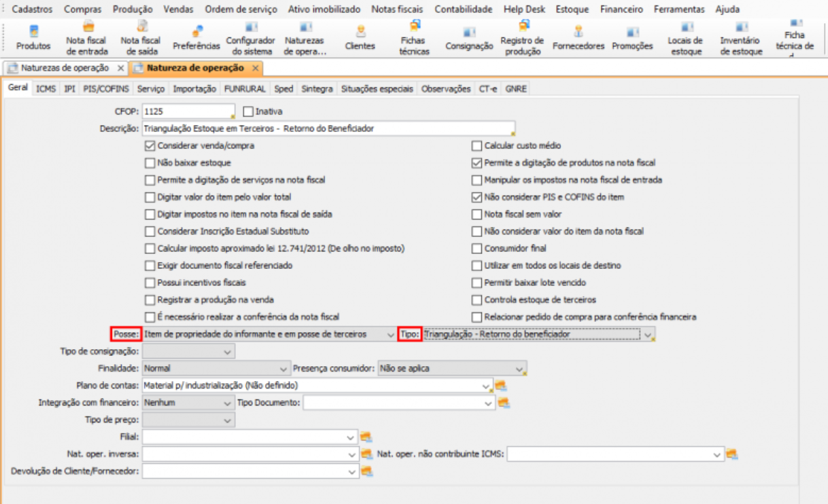Open the Contabilidade menu
Screen dimensions: 828x504
click(463, 10)
